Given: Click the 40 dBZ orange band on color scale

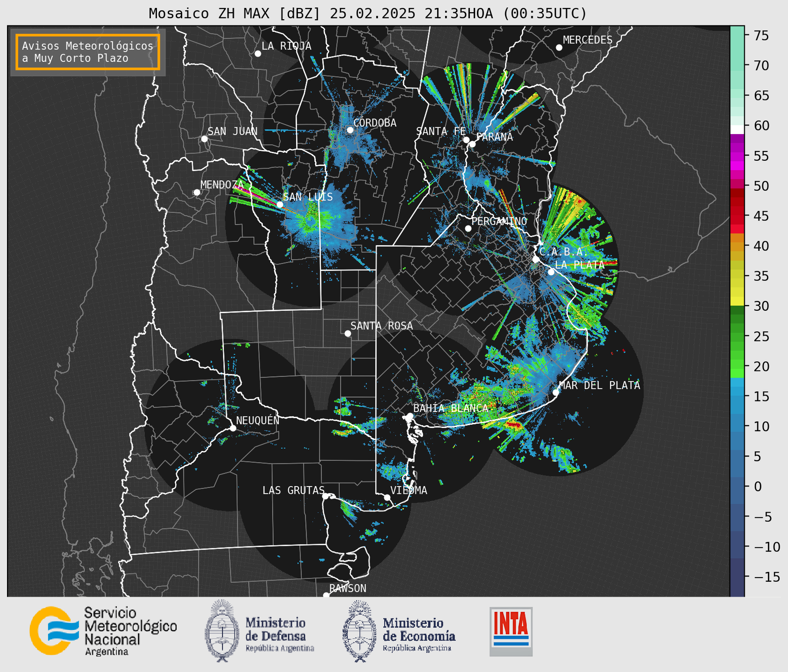Looking at the screenshot, I should pos(737,246).
